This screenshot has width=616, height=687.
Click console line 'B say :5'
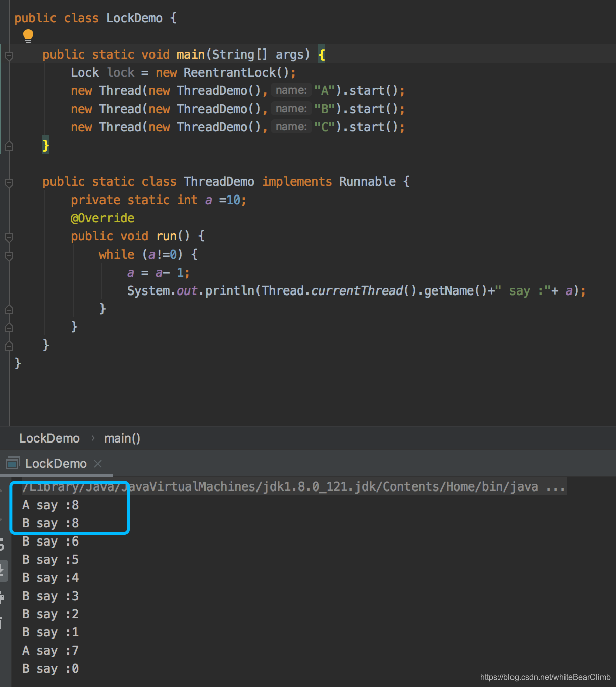(50, 560)
